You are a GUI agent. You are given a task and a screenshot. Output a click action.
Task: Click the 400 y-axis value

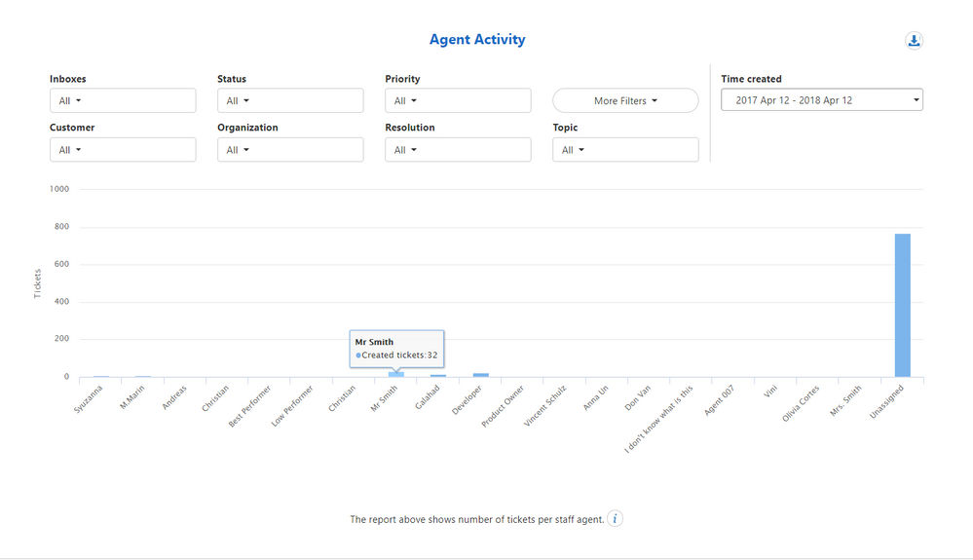(62, 301)
